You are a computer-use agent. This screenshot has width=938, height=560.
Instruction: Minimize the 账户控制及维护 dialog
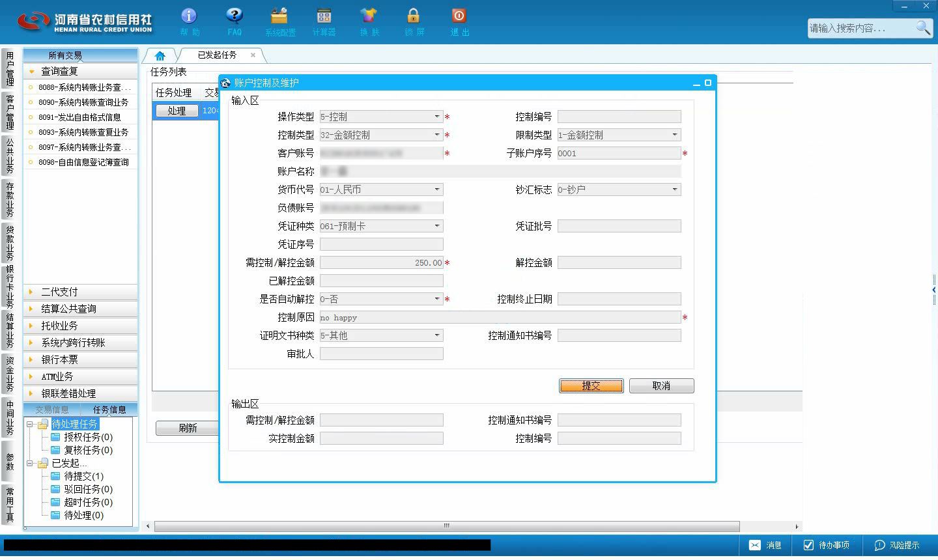[x=696, y=83]
